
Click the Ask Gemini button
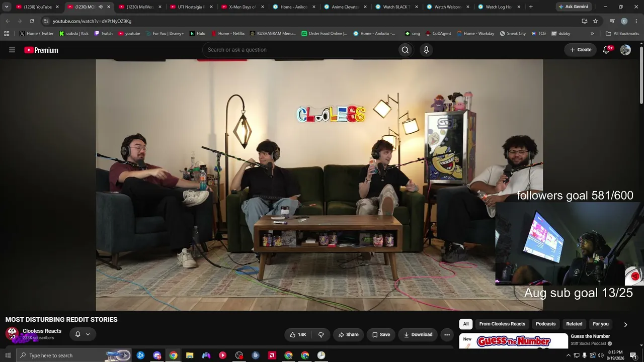point(573,7)
